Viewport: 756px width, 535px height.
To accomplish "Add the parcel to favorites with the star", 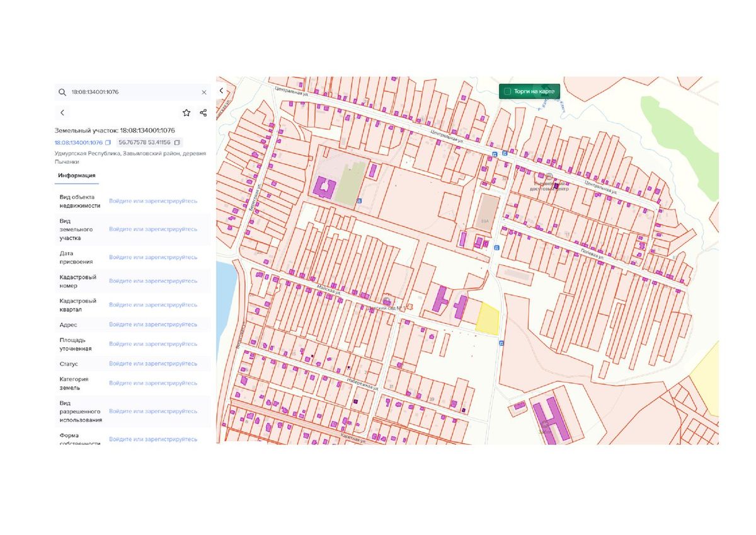I will coord(186,113).
